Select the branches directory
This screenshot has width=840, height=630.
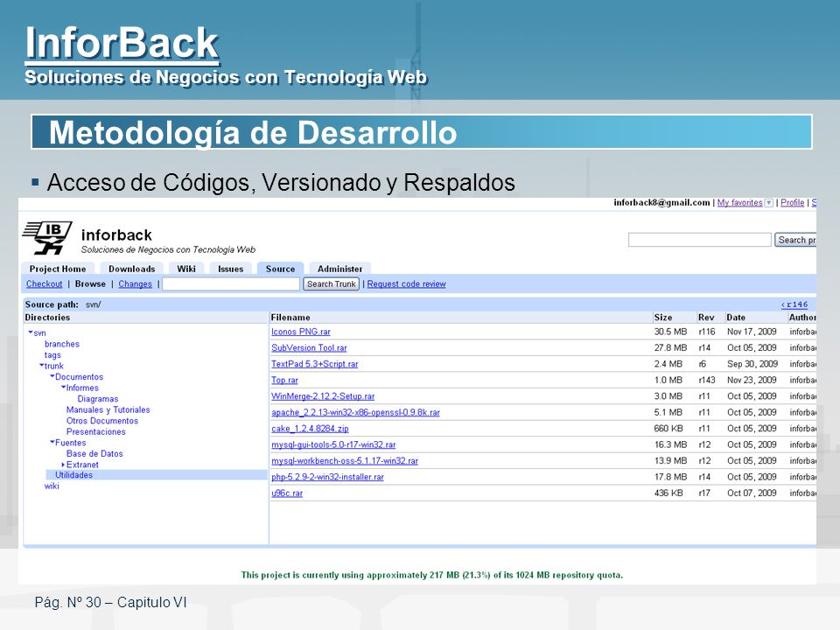pyautogui.click(x=61, y=344)
